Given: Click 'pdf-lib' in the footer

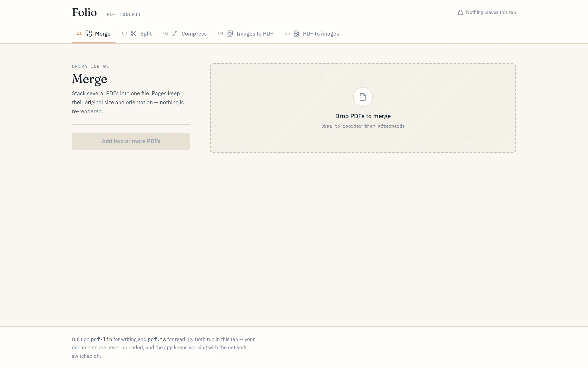Looking at the screenshot, I should tap(101, 339).
